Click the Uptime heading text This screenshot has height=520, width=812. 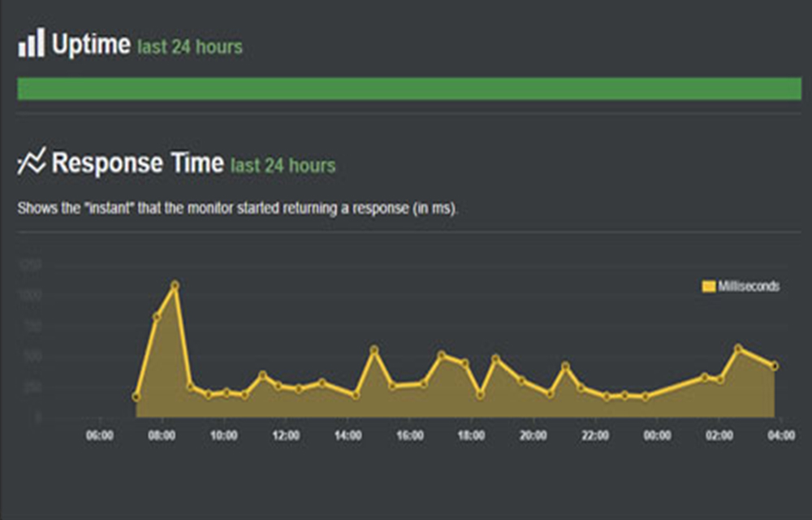[x=91, y=44]
